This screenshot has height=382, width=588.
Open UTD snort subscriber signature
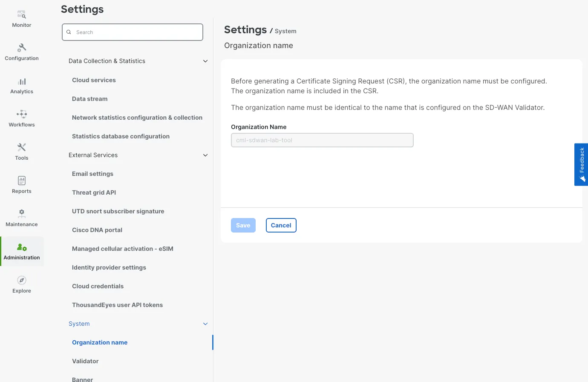tap(118, 211)
